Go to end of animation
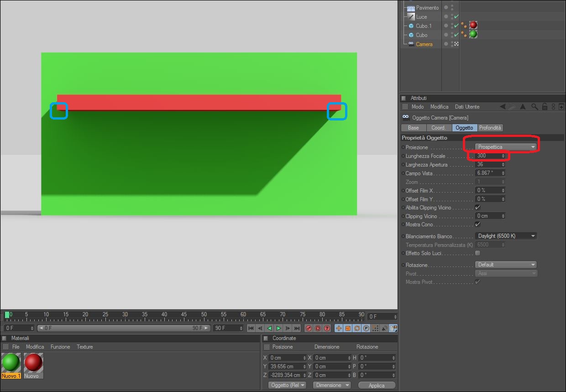This screenshot has height=392, width=566. [297, 328]
